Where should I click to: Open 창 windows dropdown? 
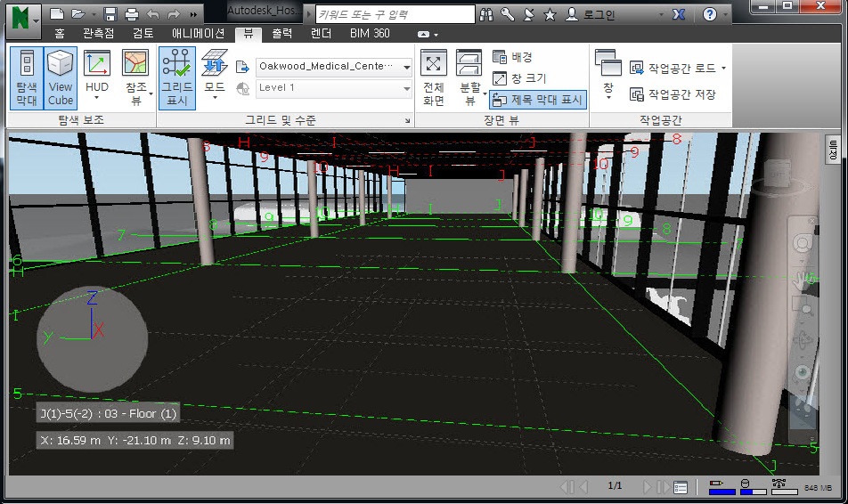[x=607, y=75]
